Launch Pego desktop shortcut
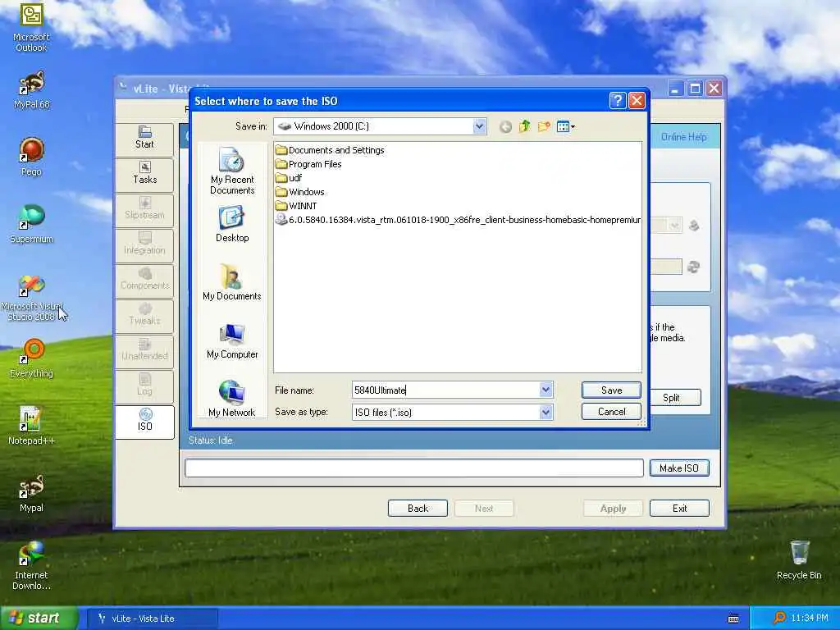The width and height of the screenshot is (840, 630). point(31,157)
